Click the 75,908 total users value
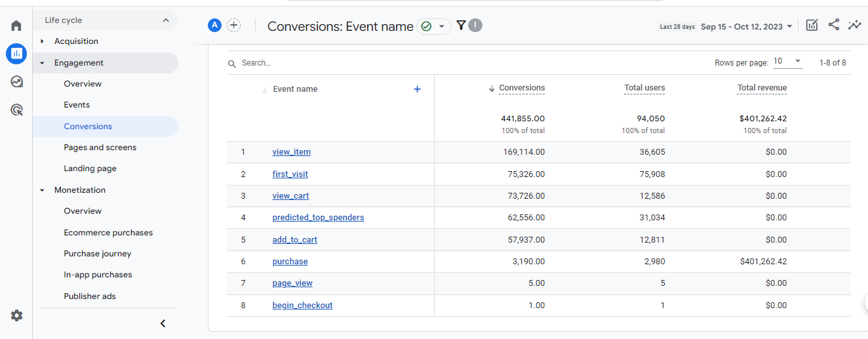 [x=651, y=174]
